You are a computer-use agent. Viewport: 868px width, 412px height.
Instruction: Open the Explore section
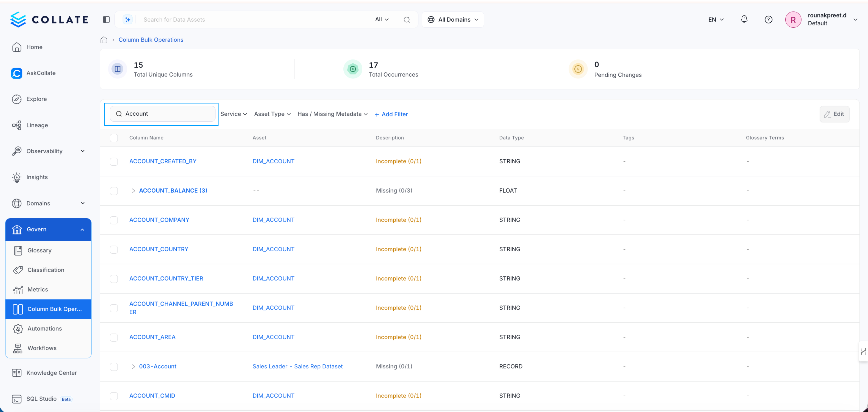coord(36,99)
